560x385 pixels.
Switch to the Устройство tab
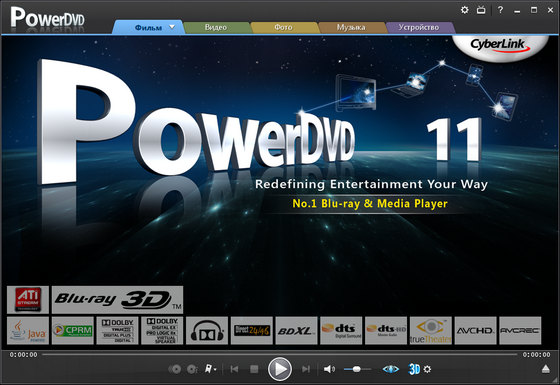tap(419, 28)
